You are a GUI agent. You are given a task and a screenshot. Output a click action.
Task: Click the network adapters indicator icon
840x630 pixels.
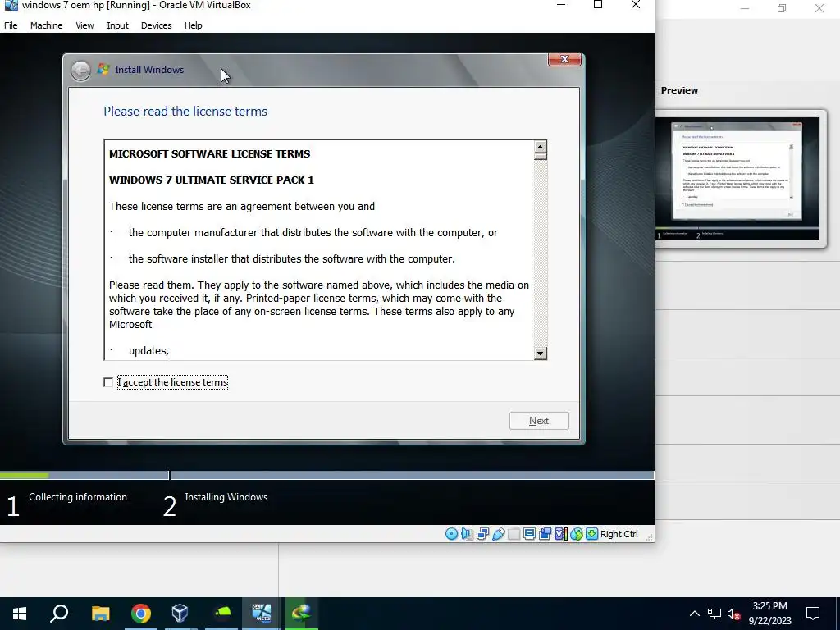tap(482, 534)
